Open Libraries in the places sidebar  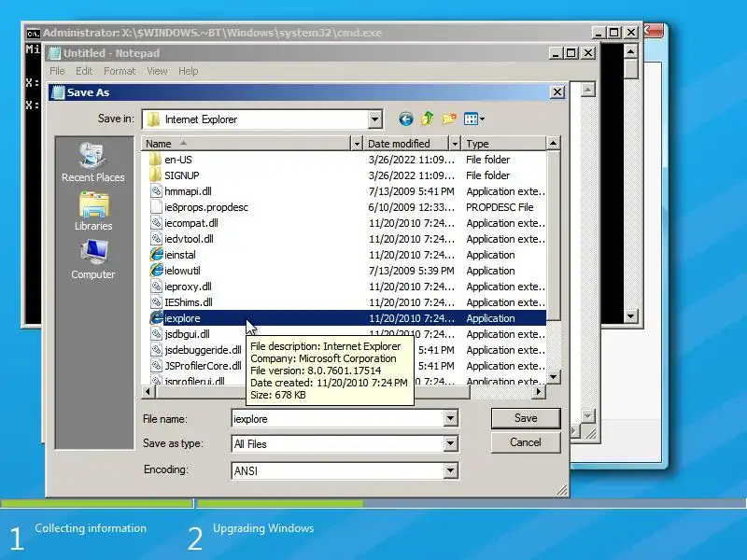click(92, 212)
